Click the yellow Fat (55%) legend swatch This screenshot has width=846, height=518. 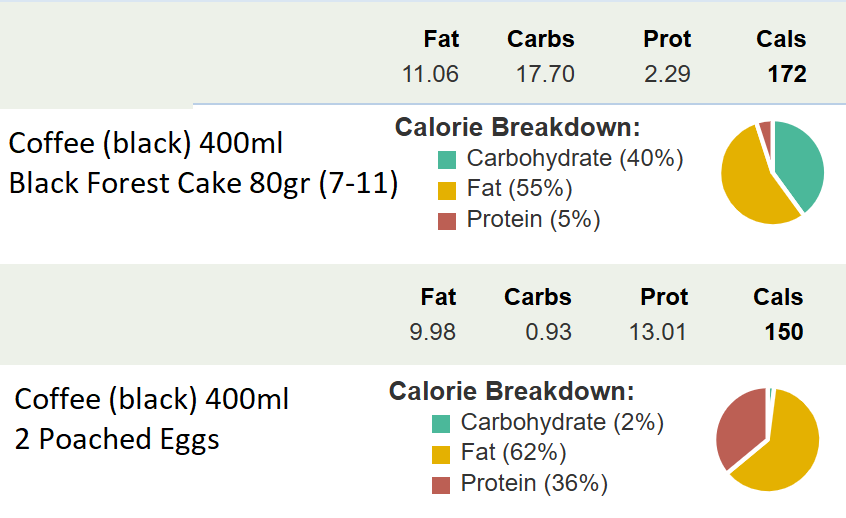[x=447, y=189]
